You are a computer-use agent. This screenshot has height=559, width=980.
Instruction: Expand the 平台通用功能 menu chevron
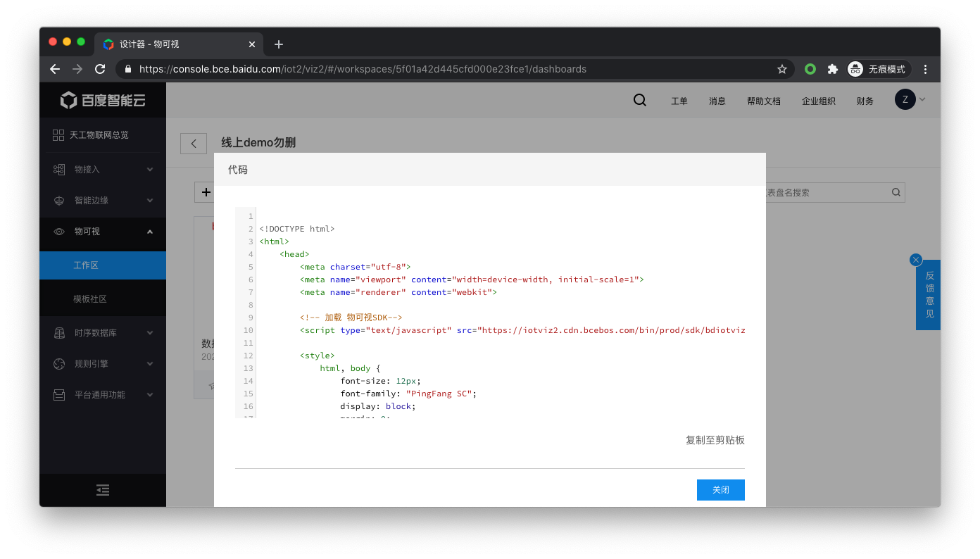(150, 395)
